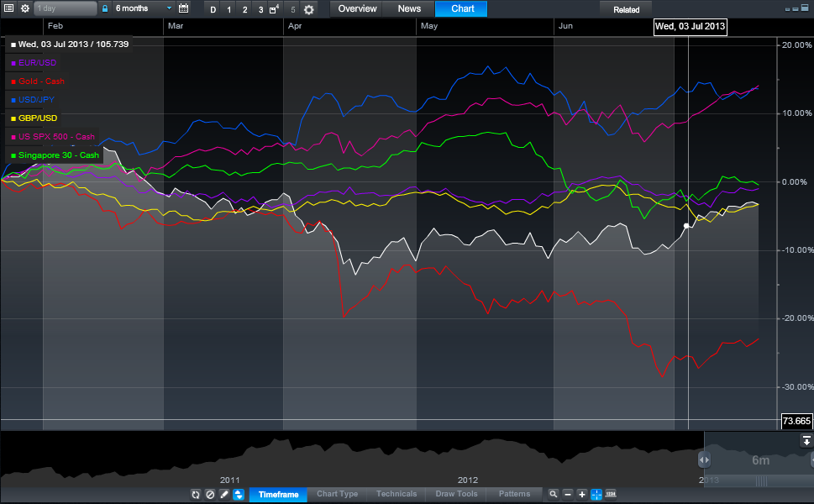
Task: Collapse the overview navigator with arrow button
Action: [x=806, y=441]
